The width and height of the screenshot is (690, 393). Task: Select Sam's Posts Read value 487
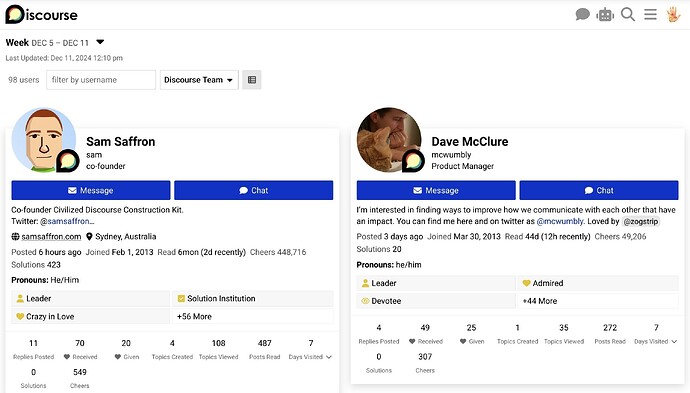pyautogui.click(x=264, y=343)
